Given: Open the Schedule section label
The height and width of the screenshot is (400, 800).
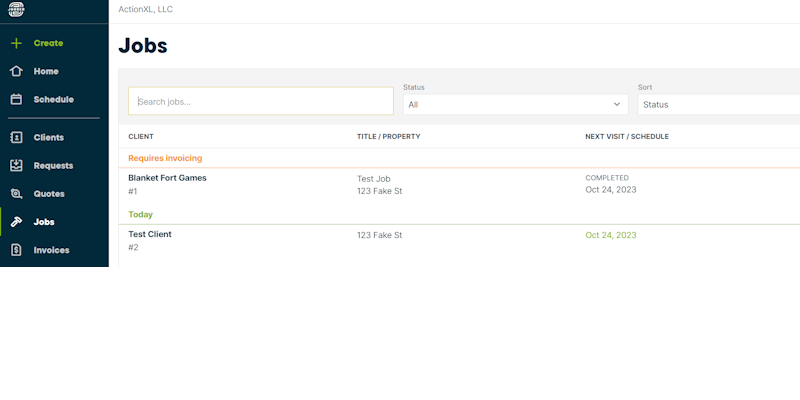Looking at the screenshot, I should 54,99.
